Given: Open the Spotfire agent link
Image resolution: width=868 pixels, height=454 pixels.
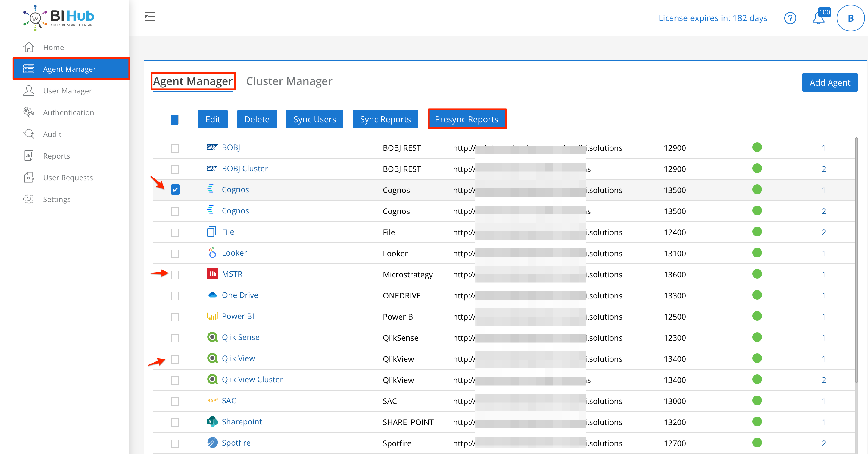Looking at the screenshot, I should click(x=236, y=443).
